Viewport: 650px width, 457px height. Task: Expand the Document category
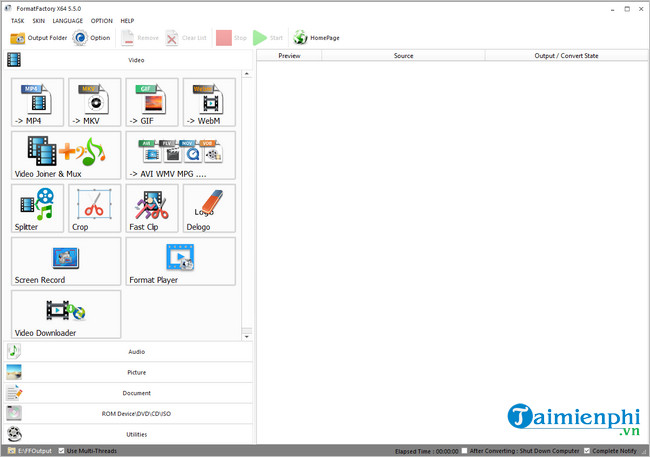click(128, 393)
